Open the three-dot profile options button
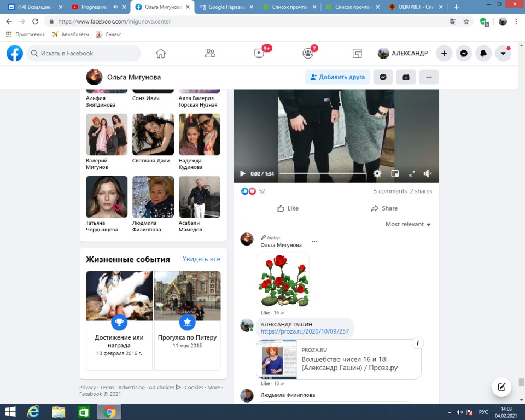The width and height of the screenshot is (525, 420). [x=429, y=77]
